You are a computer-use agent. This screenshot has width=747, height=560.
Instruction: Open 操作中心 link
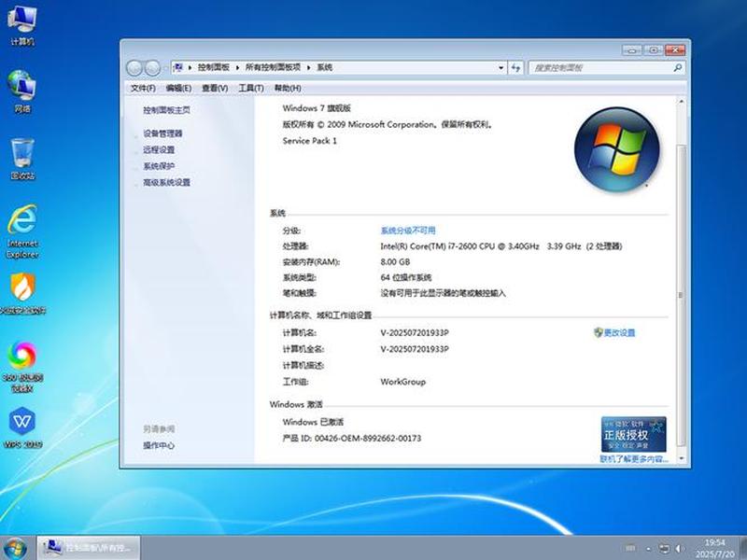(159, 445)
